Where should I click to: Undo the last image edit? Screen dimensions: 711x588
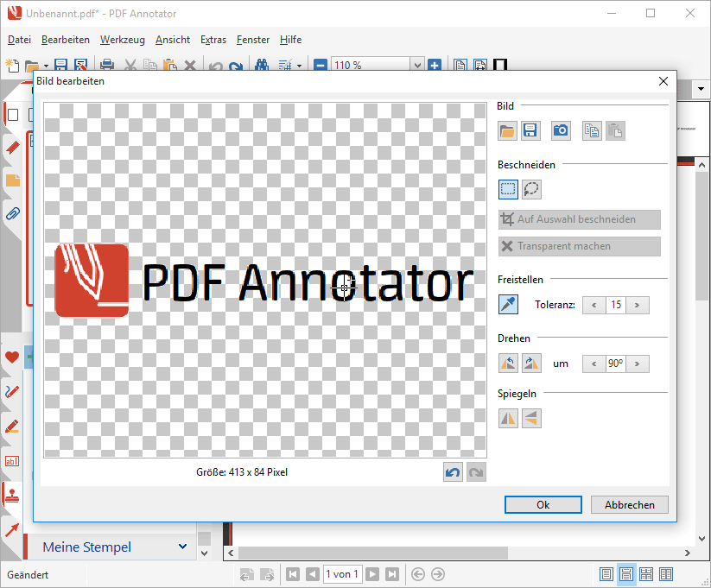453,472
